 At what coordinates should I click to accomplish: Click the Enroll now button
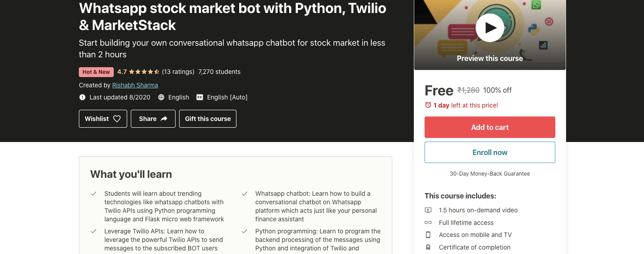(489, 152)
